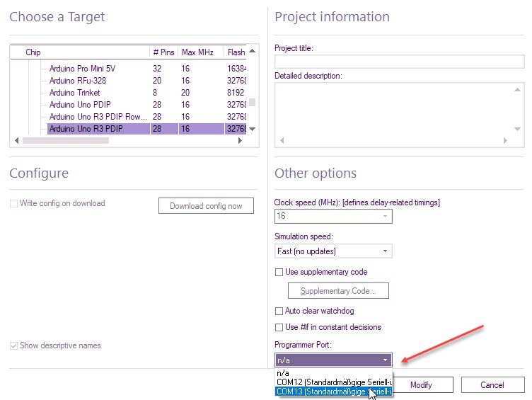Sort by # Pins column header
Screen dimensions: 532x400
(163, 52)
